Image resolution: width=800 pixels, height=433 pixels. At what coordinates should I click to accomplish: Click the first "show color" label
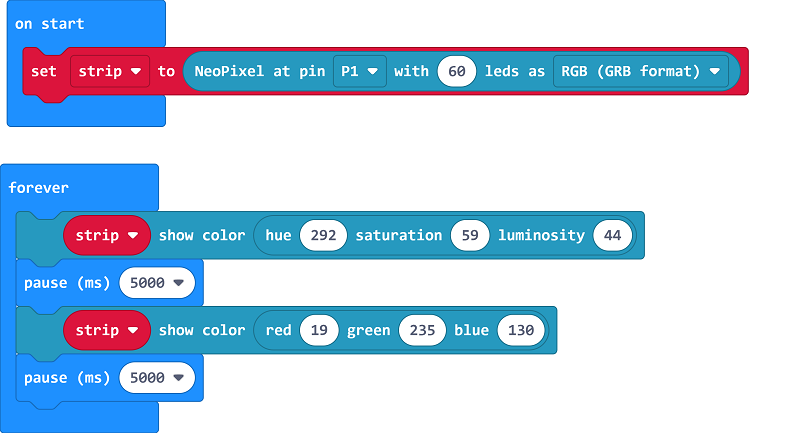[x=201, y=236]
